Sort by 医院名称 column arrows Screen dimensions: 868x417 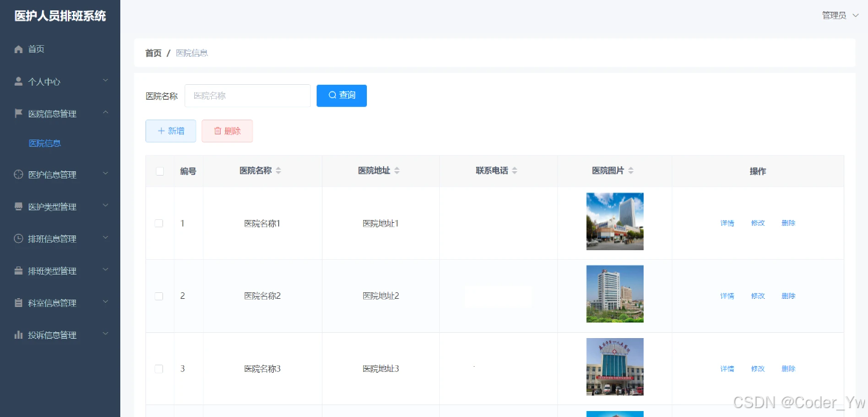(278, 171)
